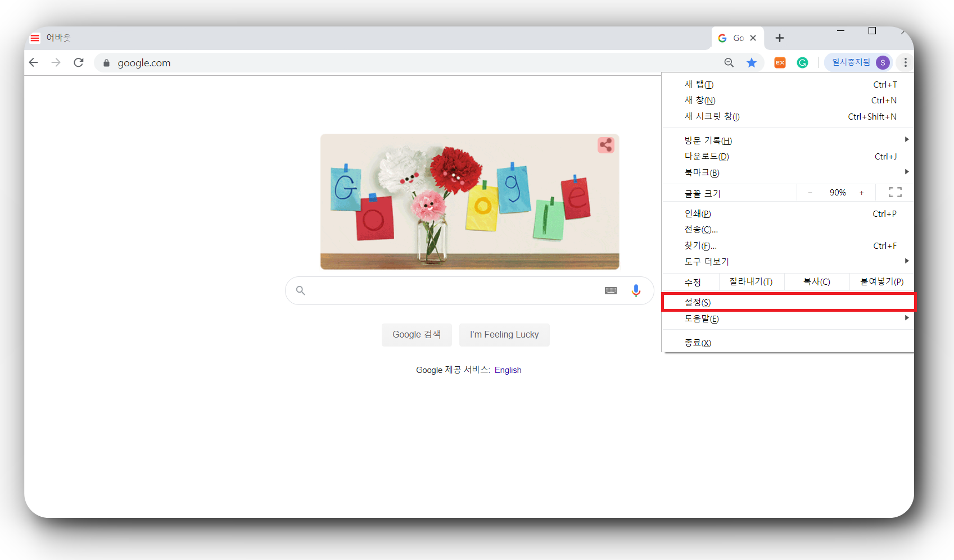Select 찾기 find option
Screen dimensions: 954x560
click(788, 245)
